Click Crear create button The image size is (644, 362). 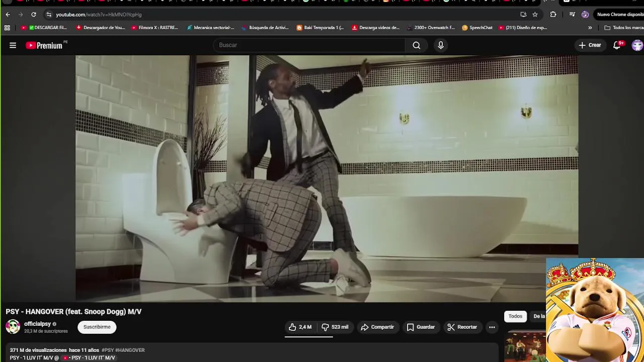click(x=590, y=45)
